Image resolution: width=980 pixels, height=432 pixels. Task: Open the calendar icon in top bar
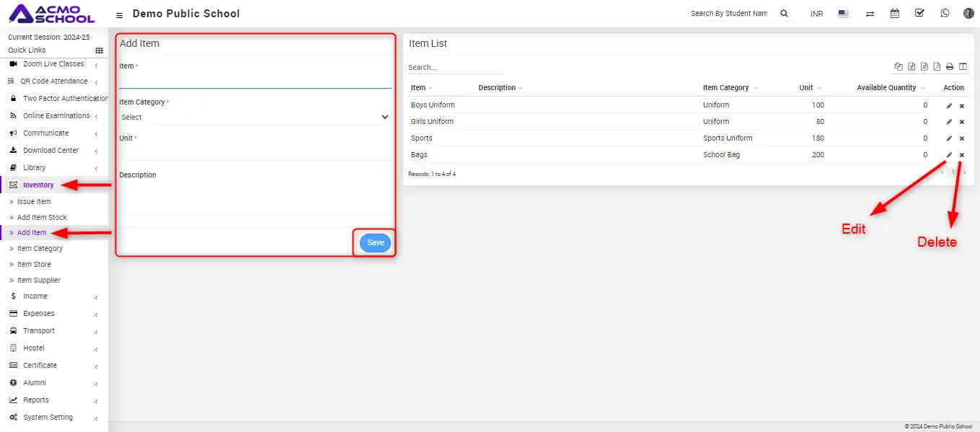tap(895, 14)
